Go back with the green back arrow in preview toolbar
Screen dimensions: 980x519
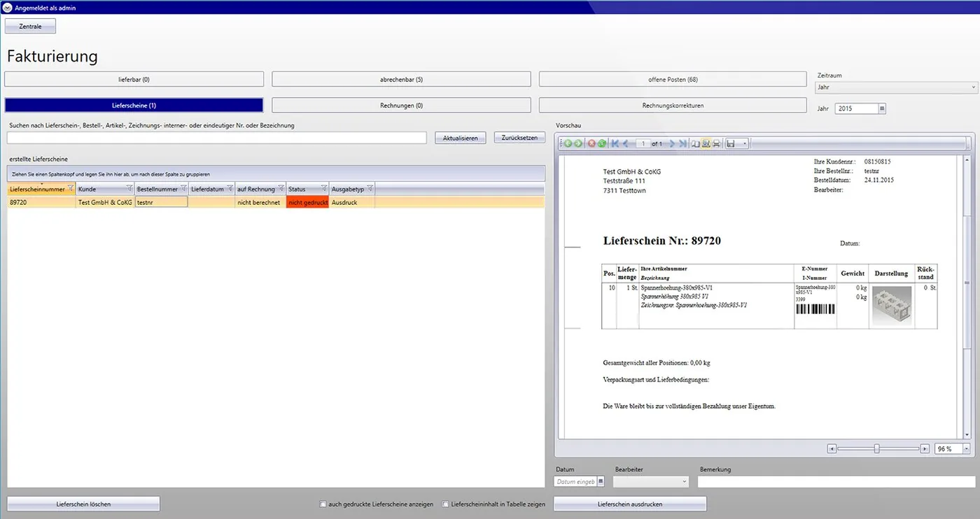(568, 143)
